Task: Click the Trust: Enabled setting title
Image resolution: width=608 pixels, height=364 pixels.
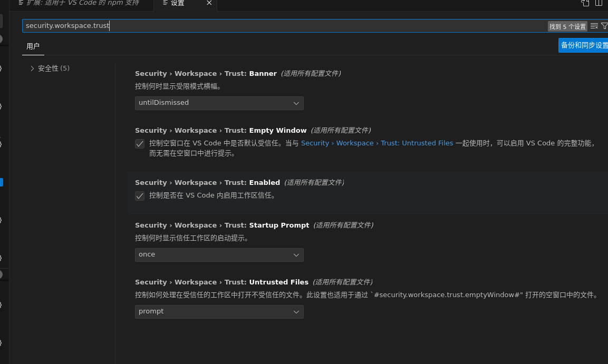Action: pyautogui.click(x=207, y=183)
